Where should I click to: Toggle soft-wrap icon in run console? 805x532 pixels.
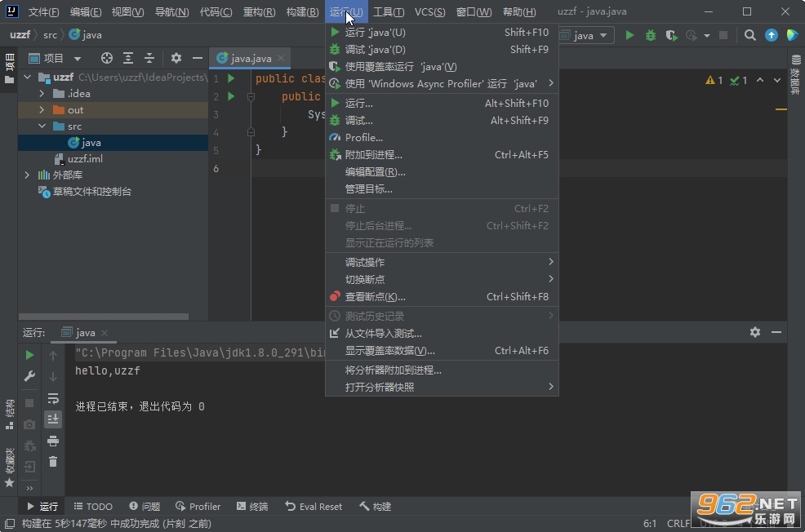[x=53, y=398]
